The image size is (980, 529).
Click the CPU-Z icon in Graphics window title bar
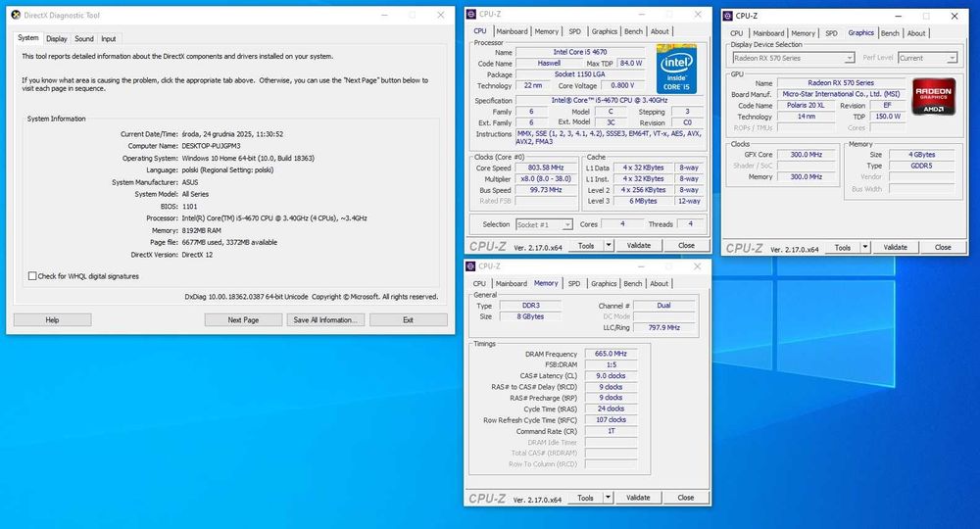[727, 16]
